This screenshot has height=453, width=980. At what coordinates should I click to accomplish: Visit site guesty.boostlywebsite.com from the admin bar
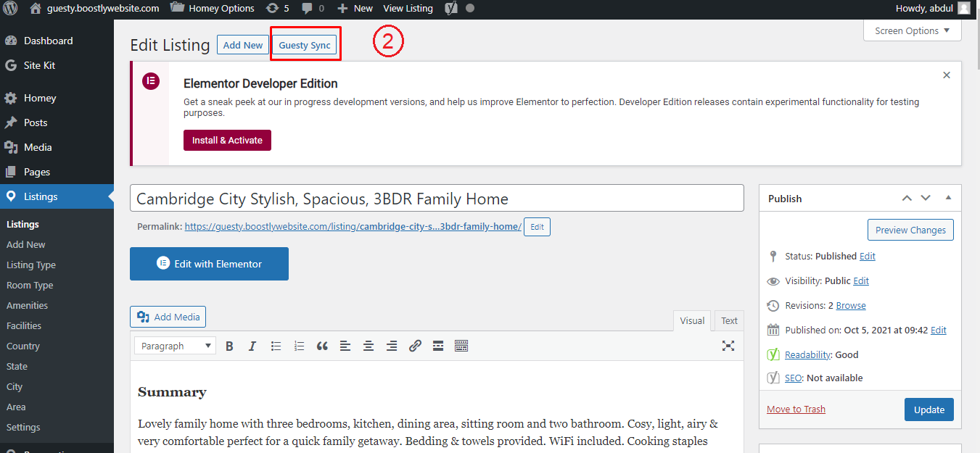(x=94, y=9)
